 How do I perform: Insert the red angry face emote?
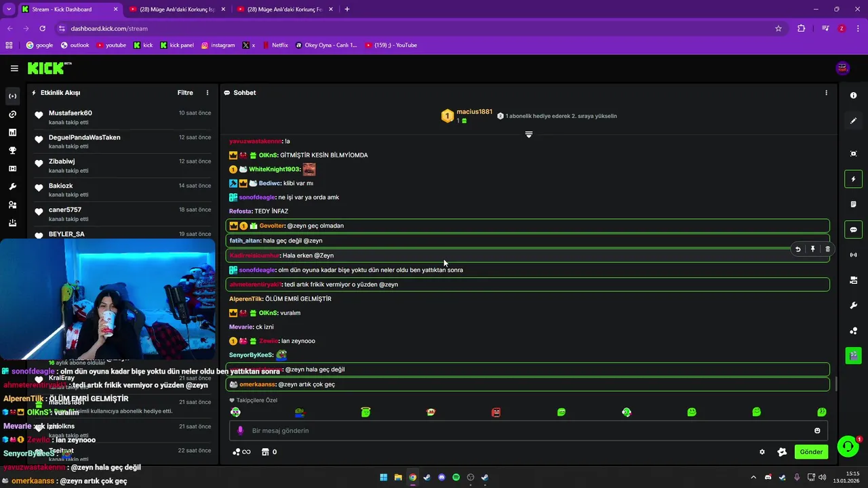click(x=496, y=412)
